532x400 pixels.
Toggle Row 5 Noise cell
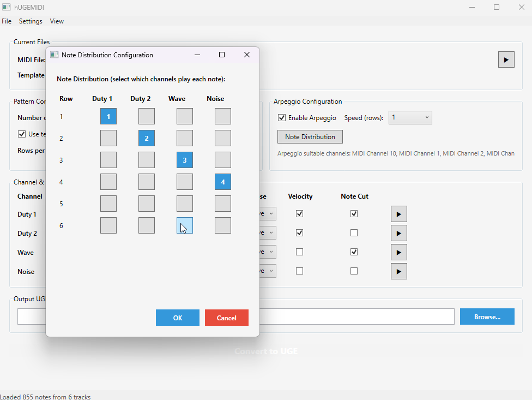223,204
